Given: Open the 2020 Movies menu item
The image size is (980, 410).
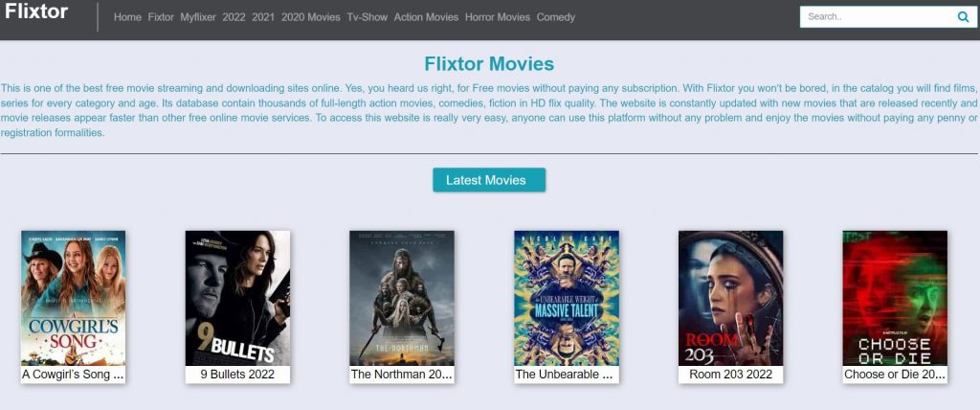Looking at the screenshot, I should click(311, 17).
